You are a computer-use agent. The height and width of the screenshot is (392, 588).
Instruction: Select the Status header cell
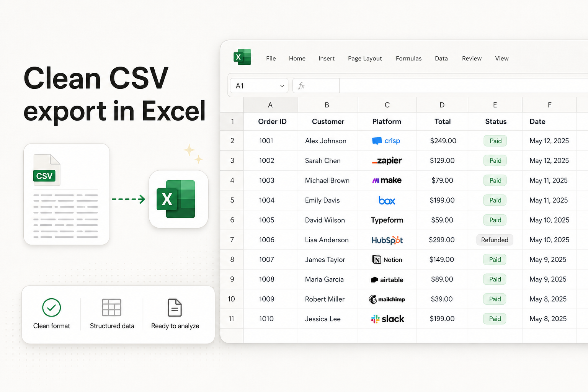[495, 122]
